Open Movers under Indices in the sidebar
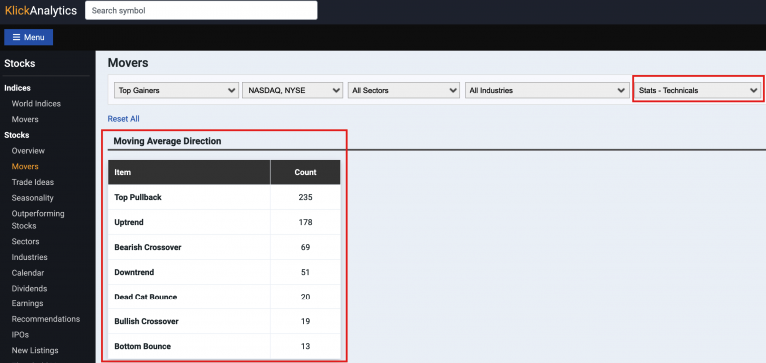 pos(25,119)
